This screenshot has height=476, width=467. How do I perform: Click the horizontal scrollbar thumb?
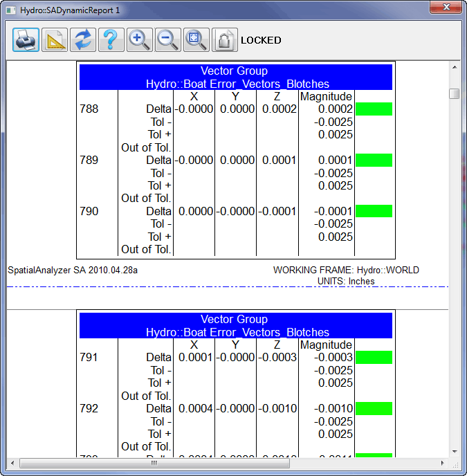pos(154,464)
